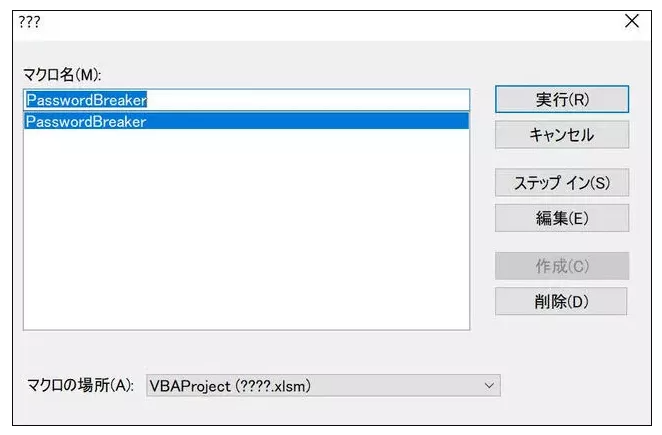The width and height of the screenshot is (662, 435).
Task: Click blank space after PasswordBreaker in name field
Action: tap(308, 100)
